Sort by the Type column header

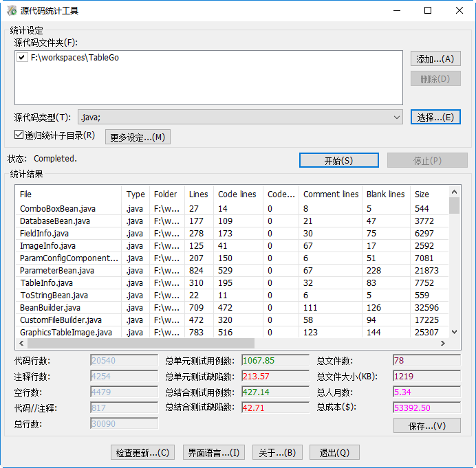[136, 194]
